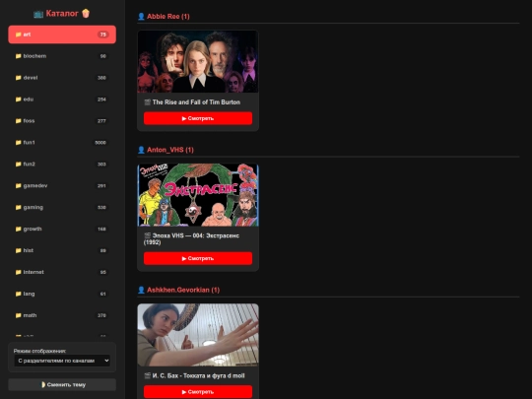Click the TV icon beside Каталог
This screenshot has width=532, height=399.
pos(38,14)
